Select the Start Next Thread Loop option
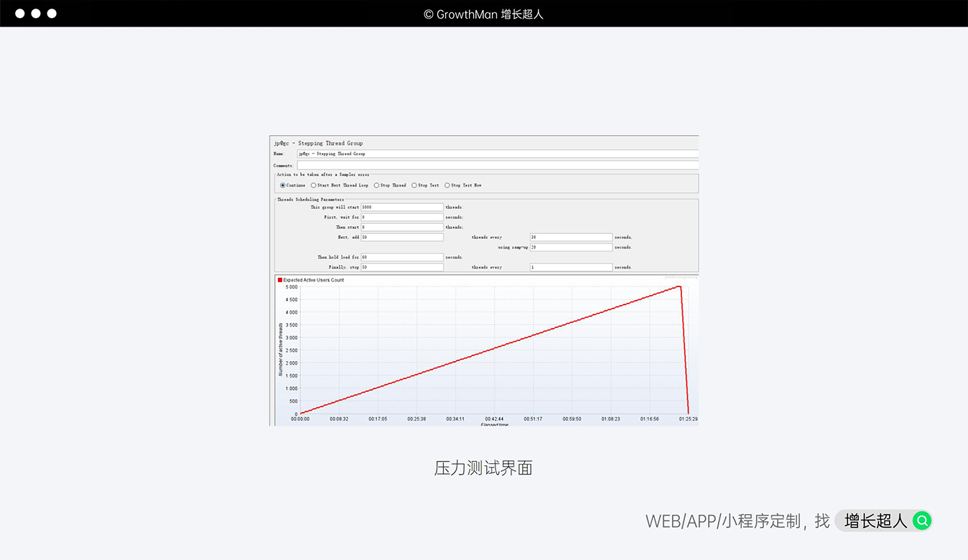The width and height of the screenshot is (968, 560). pos(314,185)
